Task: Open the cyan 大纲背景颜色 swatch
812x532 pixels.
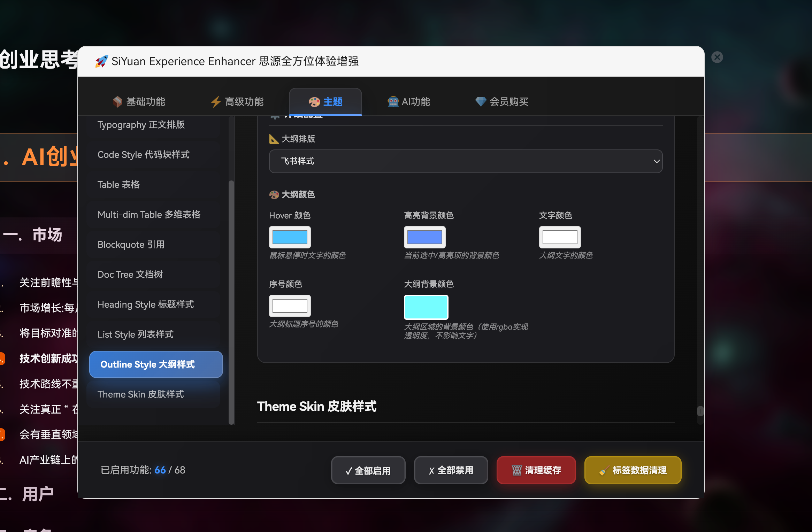Action: 426,307
